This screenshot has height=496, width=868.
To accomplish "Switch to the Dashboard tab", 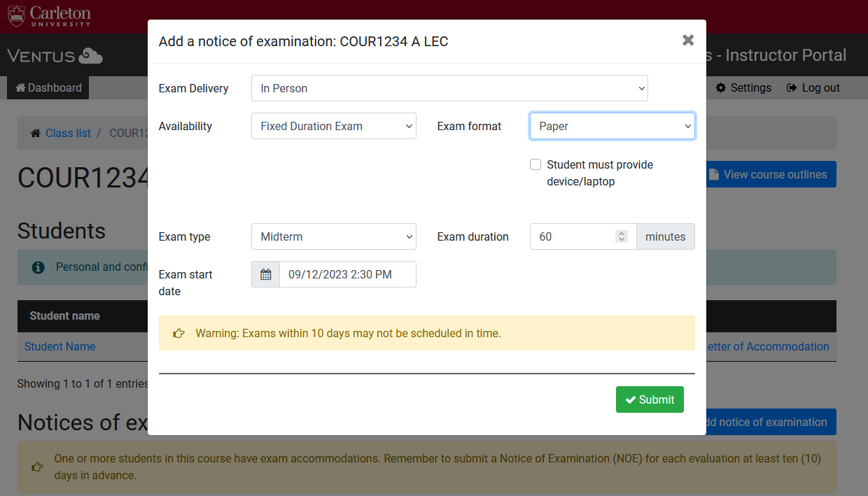I will click(47, 87).
